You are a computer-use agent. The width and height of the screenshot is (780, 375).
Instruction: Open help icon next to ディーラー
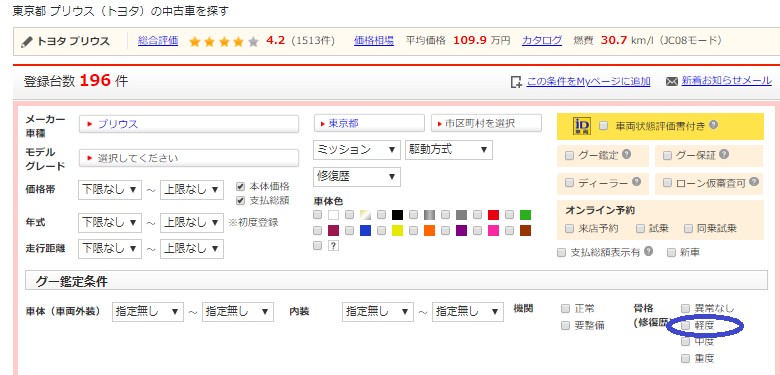point(636,182)
